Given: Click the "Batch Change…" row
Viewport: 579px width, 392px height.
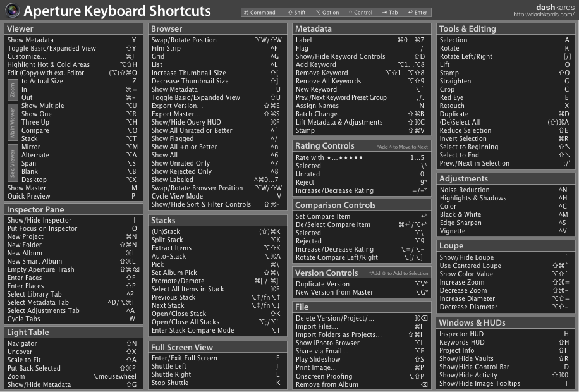Looking at the screenshot, I should [x=360, y=114].
